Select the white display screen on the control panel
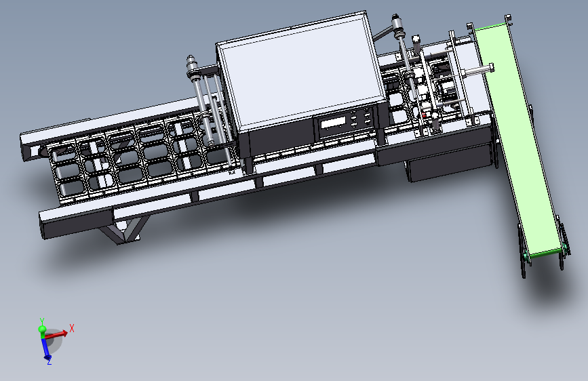Image resolution: width=588 pixels, height=381 pixels. 332,123
